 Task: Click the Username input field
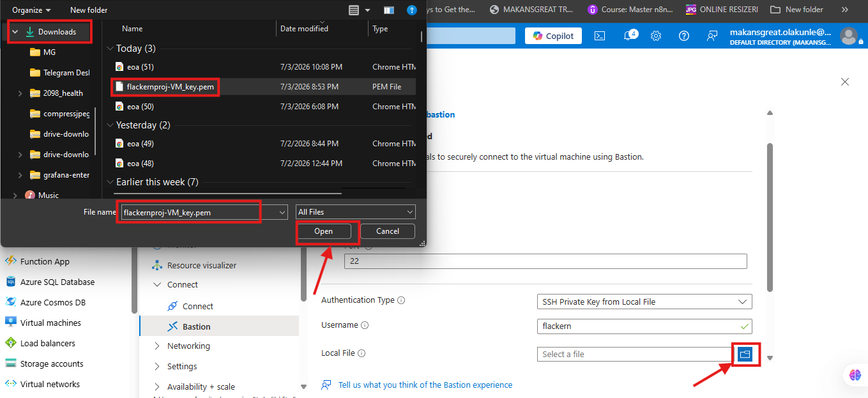tap(644, 326)
